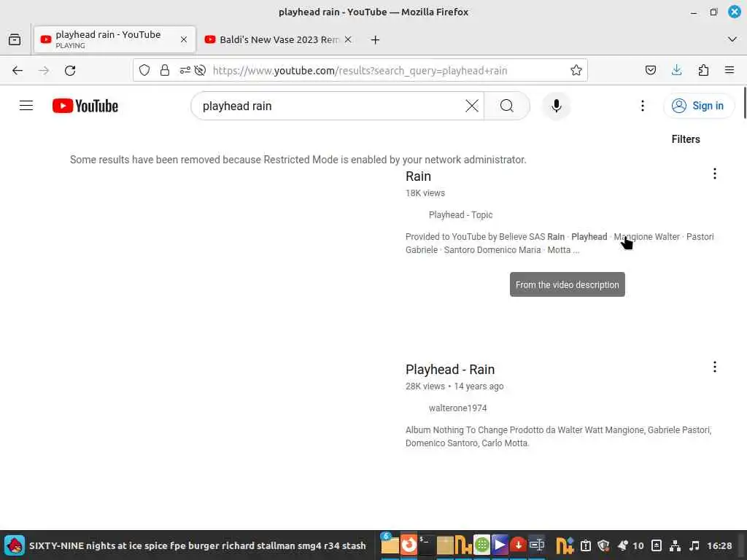Viewport: 747px width, 560px height.
Task: Open the Firefox extensions menu
Action: (x=703, y=71)
